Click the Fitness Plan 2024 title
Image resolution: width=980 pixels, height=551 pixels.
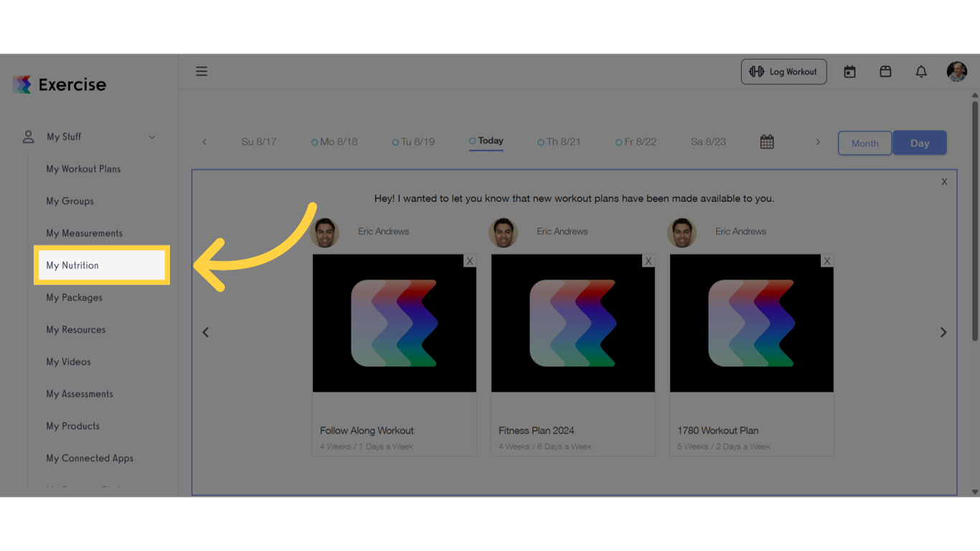pyautogui.click(x=537, y=430)
